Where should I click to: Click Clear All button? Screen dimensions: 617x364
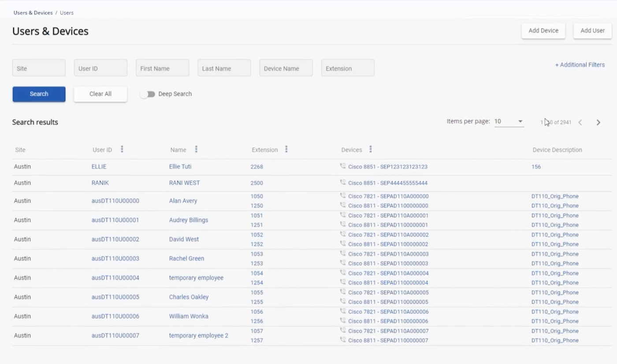100,94
